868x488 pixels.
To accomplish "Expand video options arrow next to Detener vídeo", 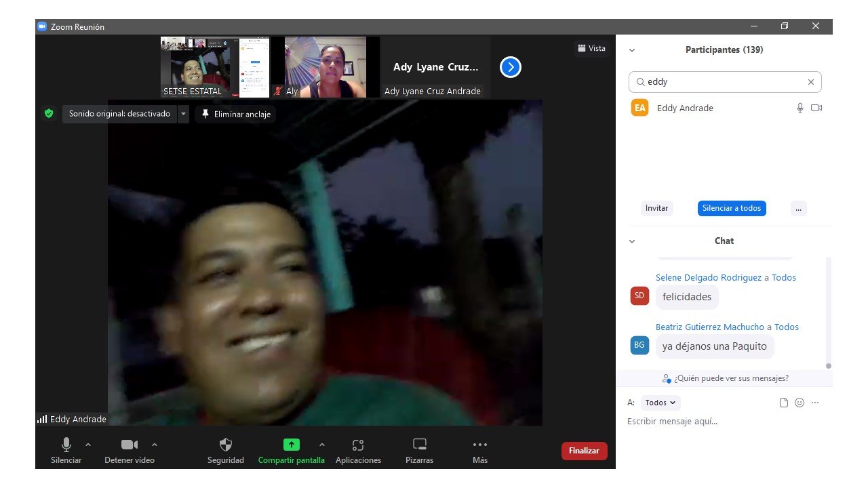I will point(155,445).
